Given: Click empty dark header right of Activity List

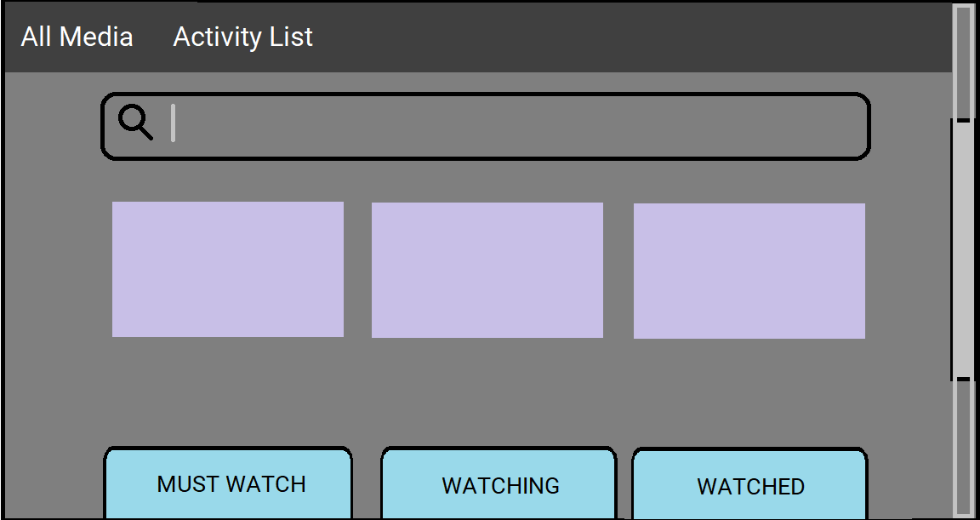Looking at the screenshot, I should tap(630, 37).
